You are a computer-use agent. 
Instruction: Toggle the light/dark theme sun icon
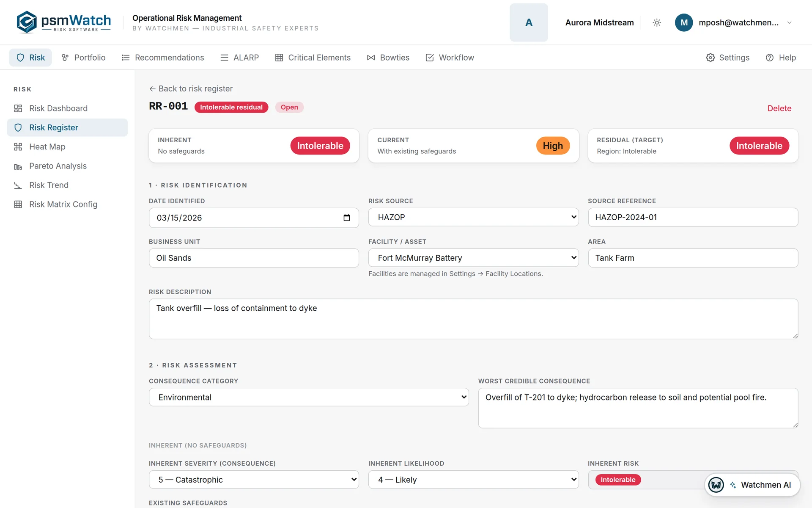tap(657, 22)
